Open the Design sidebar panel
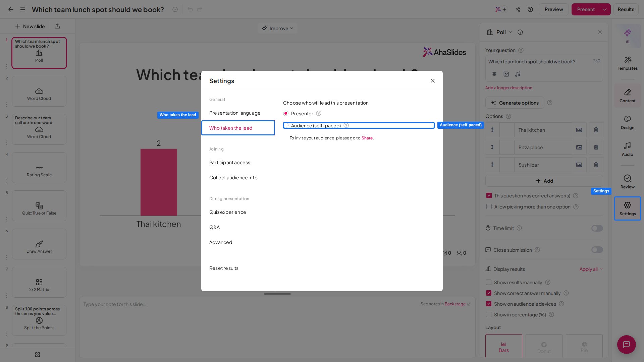This screenshot has height=362, width=644. click(x=627, y=123)
